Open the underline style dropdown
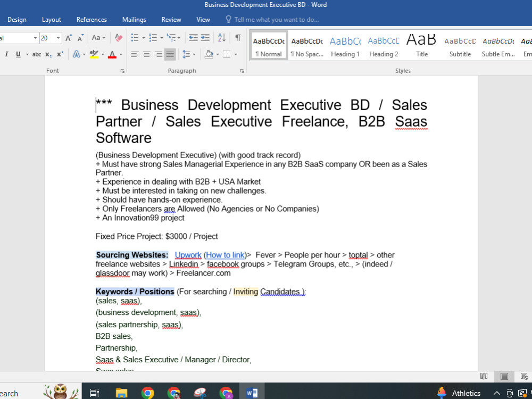Screen dimensions: 532x399 coord(27,54)
